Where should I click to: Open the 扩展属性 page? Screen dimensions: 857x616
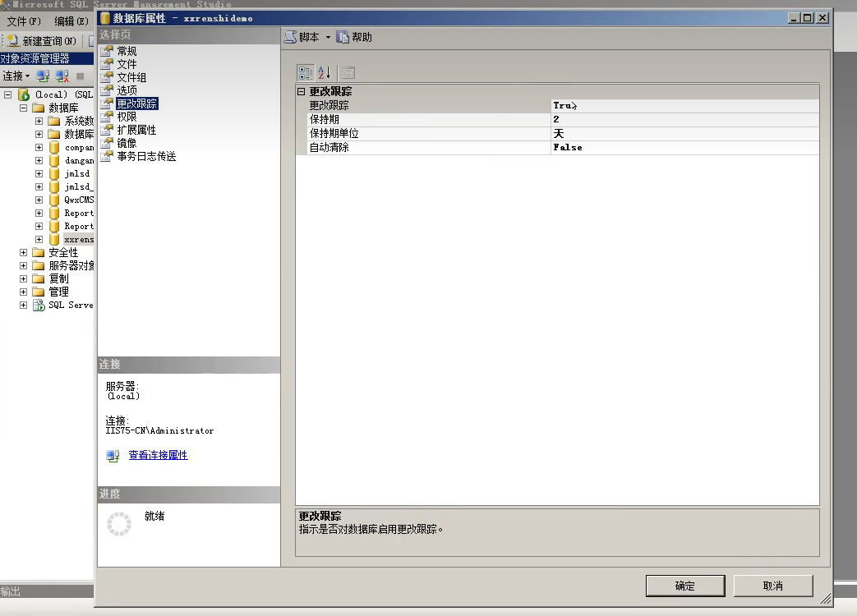(x=136, y=130)
